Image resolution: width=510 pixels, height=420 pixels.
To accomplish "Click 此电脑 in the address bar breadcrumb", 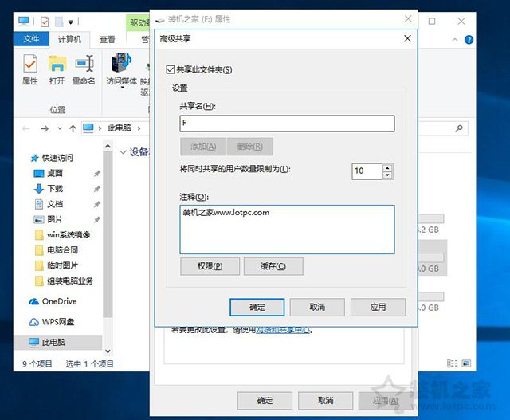I will pyautogui.click(x=120, y=128).
